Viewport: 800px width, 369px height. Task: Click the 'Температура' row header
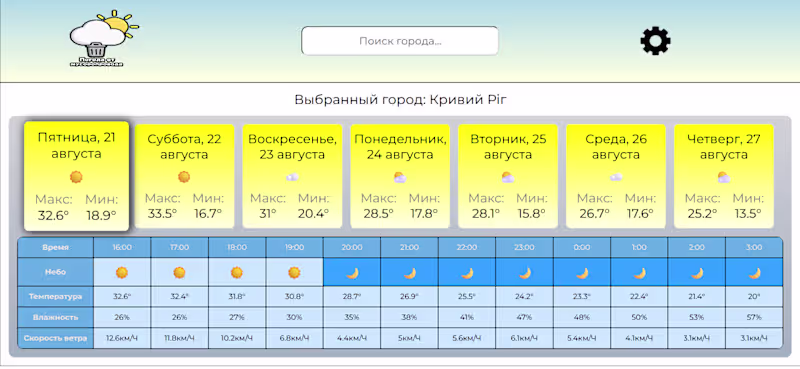click(56, 297)
